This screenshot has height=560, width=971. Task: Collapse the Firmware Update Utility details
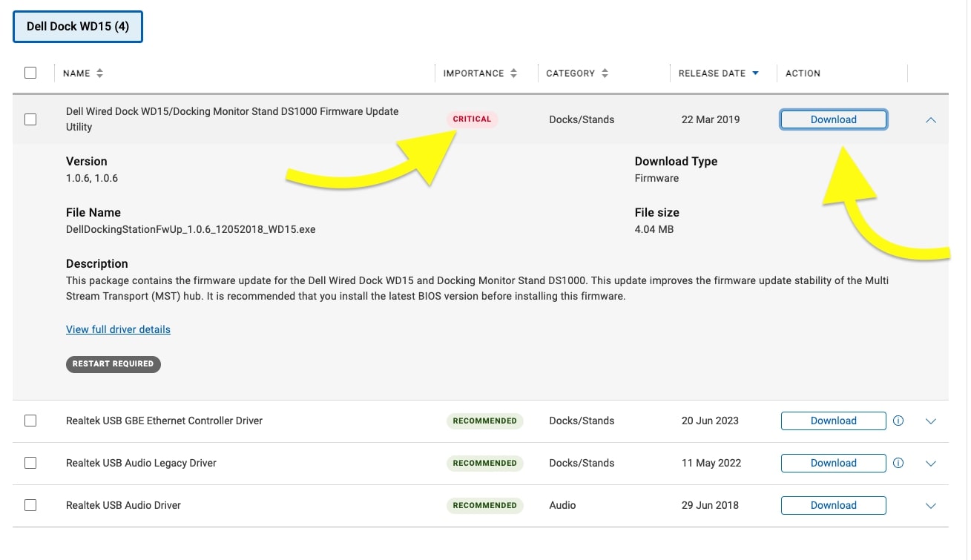click(932, 119)
